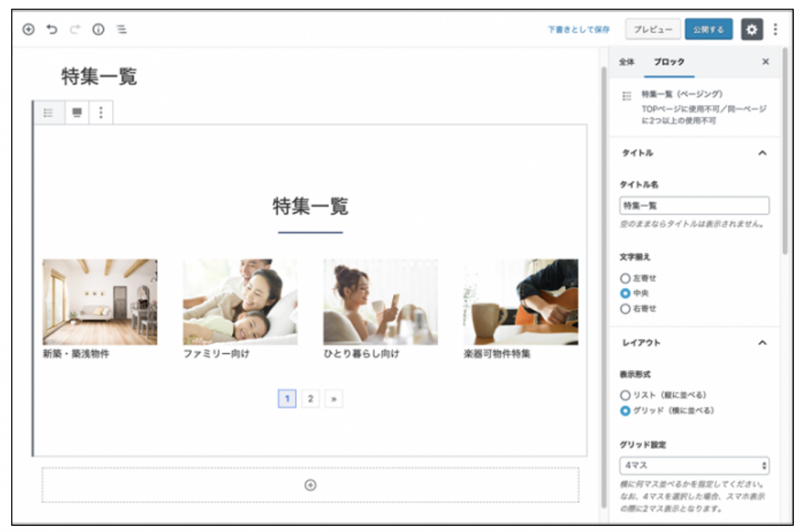Click the add block plus icon in top toolbar

pyautogui.click(x=28, y=30)
